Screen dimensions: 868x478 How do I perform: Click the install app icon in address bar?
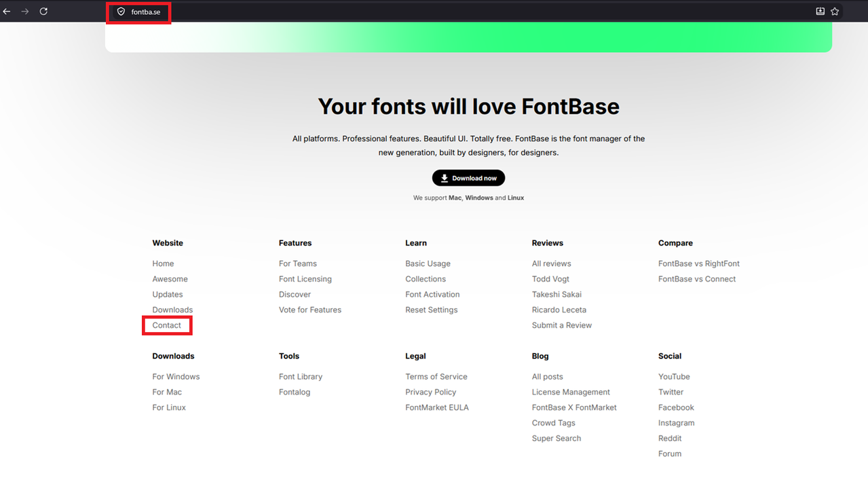[820, 12]
